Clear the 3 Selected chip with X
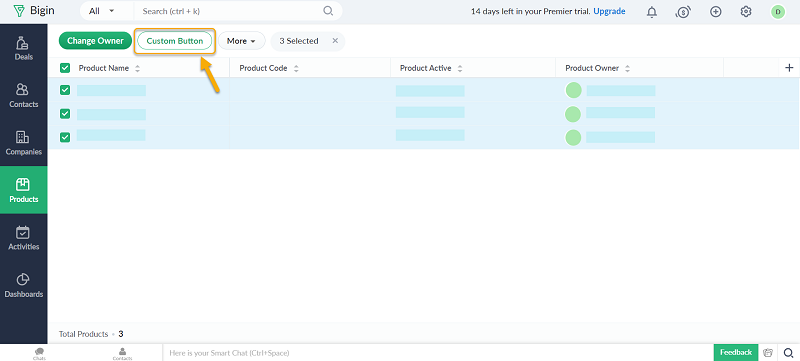 point(335,41)
